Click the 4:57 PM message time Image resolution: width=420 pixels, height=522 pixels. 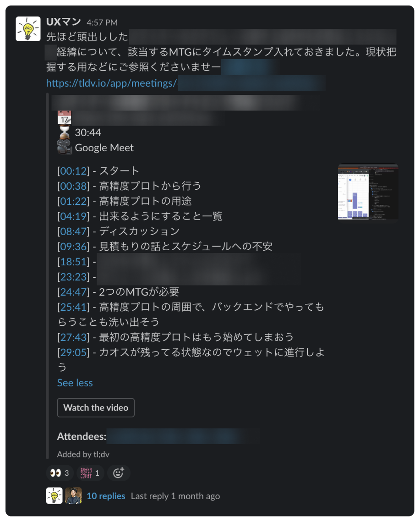tap(102, 22)
